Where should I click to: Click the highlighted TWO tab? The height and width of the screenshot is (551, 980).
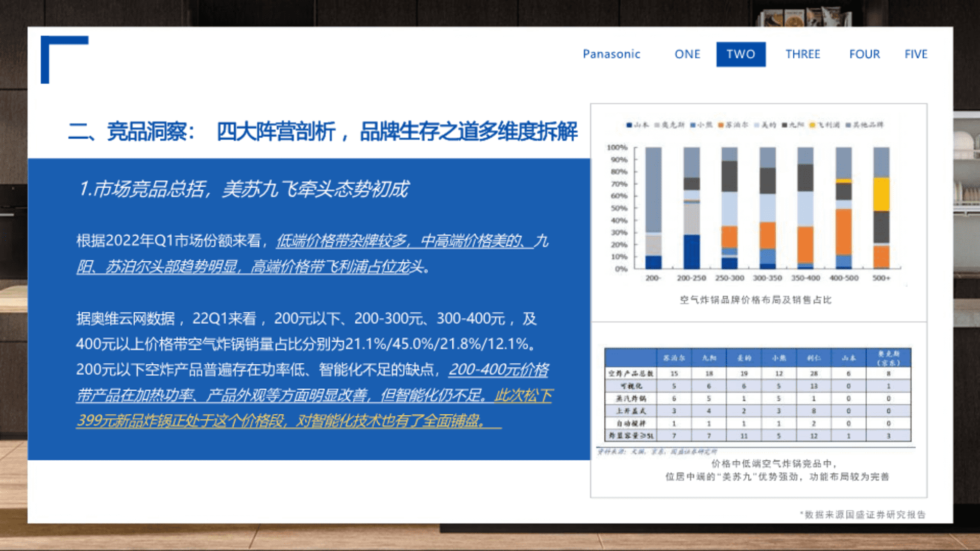click(741, 54)
